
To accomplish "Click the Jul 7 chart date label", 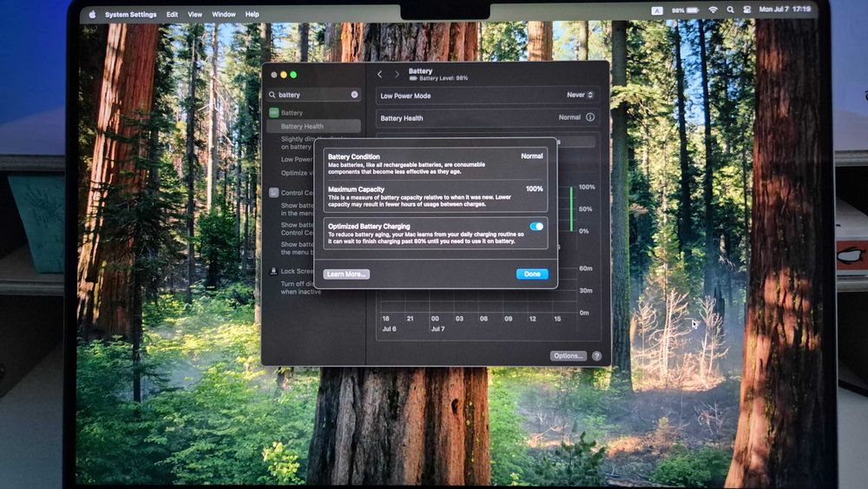I will coord(437,329).
